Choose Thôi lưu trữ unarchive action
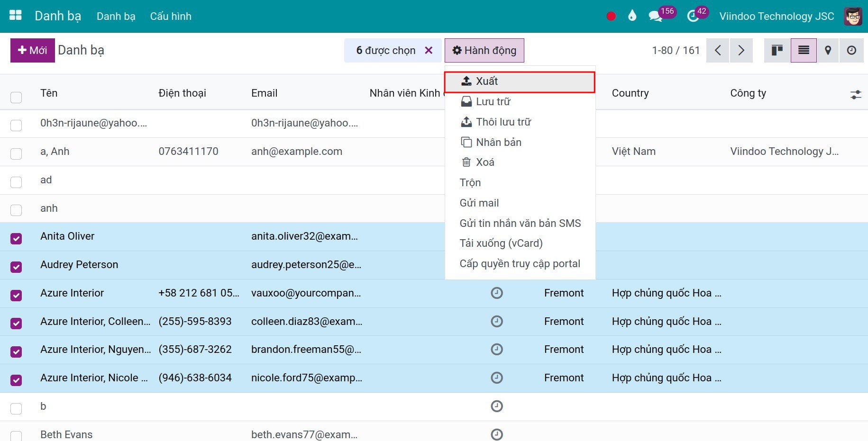The image size is (868, 441). point(520,122)
